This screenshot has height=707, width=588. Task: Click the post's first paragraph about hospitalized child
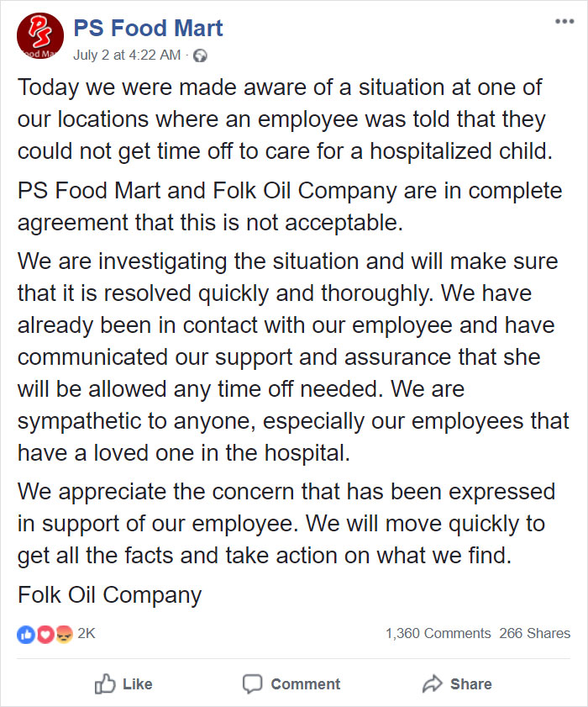pyautogui.click(x=285, y=119)
